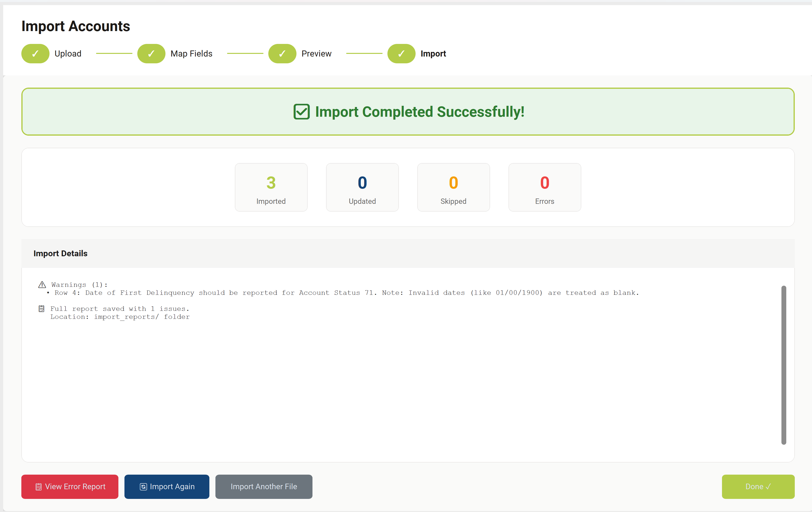The height and width of the screenshot is (512, 812).
Task: Click the Updated count card
Action: click(x=362, y=187)
